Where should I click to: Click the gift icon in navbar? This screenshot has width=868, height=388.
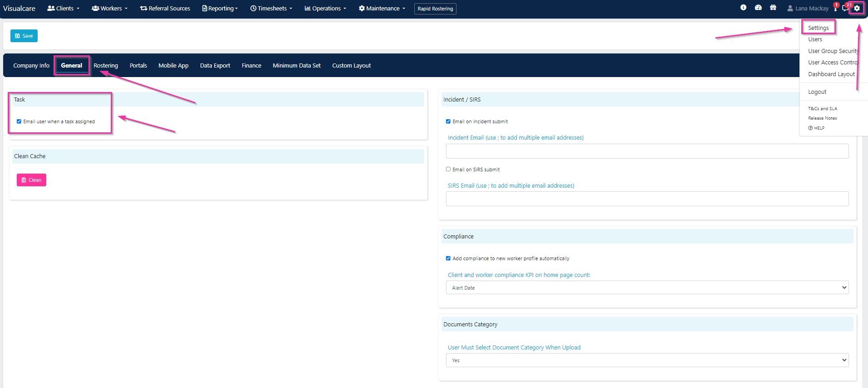coord(773,8)
